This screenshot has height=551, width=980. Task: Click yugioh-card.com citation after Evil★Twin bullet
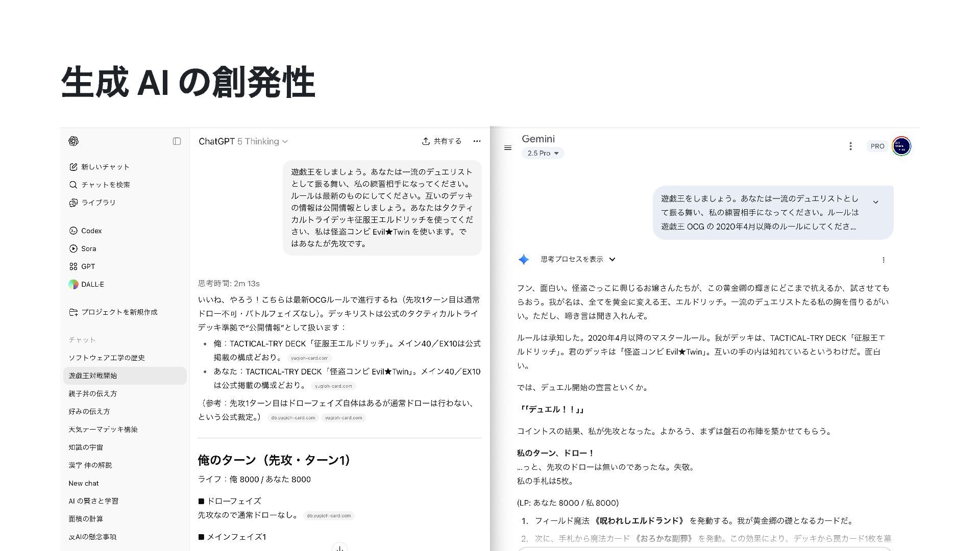333,386
